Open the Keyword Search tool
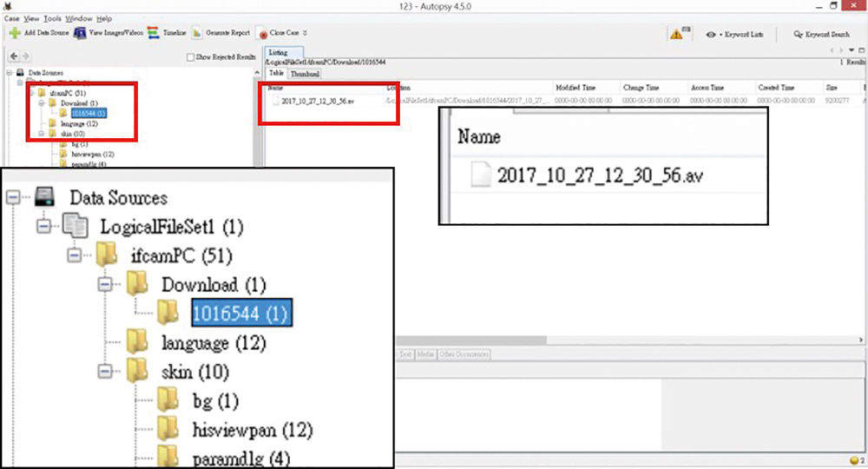Viewport: 868px width, 469px height. pos(821,35)
